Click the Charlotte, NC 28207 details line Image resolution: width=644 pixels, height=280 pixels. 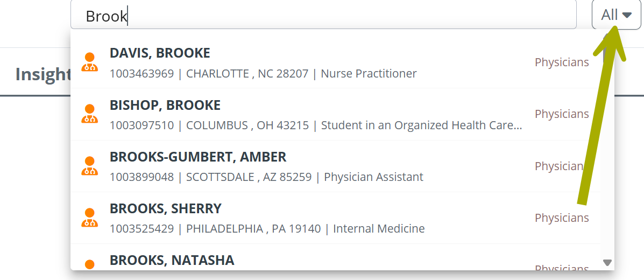point(263,73)
